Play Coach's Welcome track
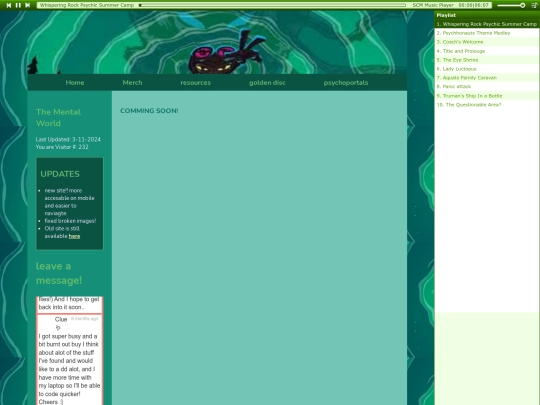Viewport: 540px width, 405px height. tap(487, 42)
